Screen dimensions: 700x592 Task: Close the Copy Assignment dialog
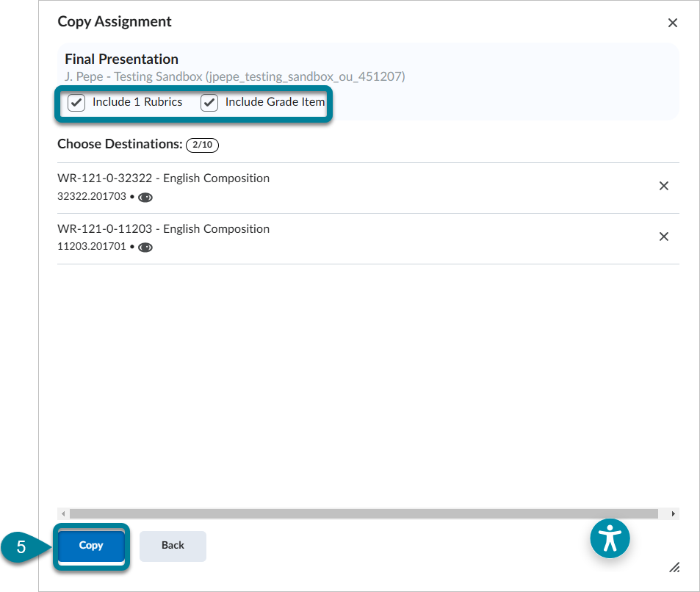pos(672,23)
